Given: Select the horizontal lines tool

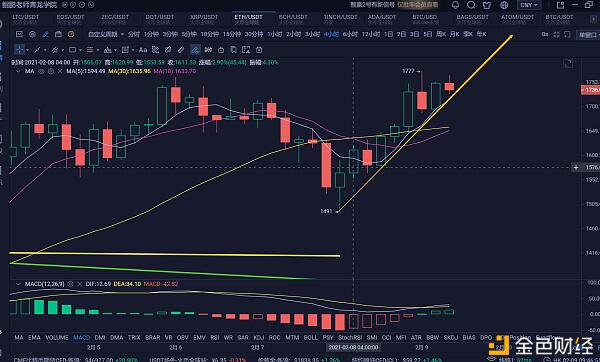Looking at the screenshot, I should point(90,50).
